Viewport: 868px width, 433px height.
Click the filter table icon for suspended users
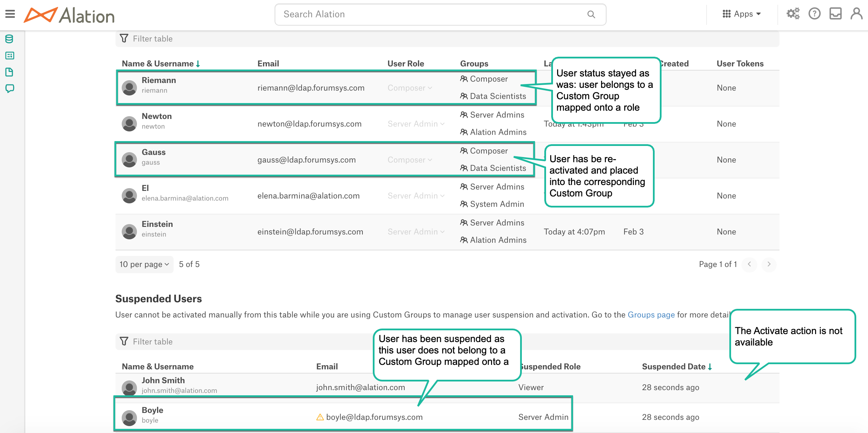(x=123, y=341)
